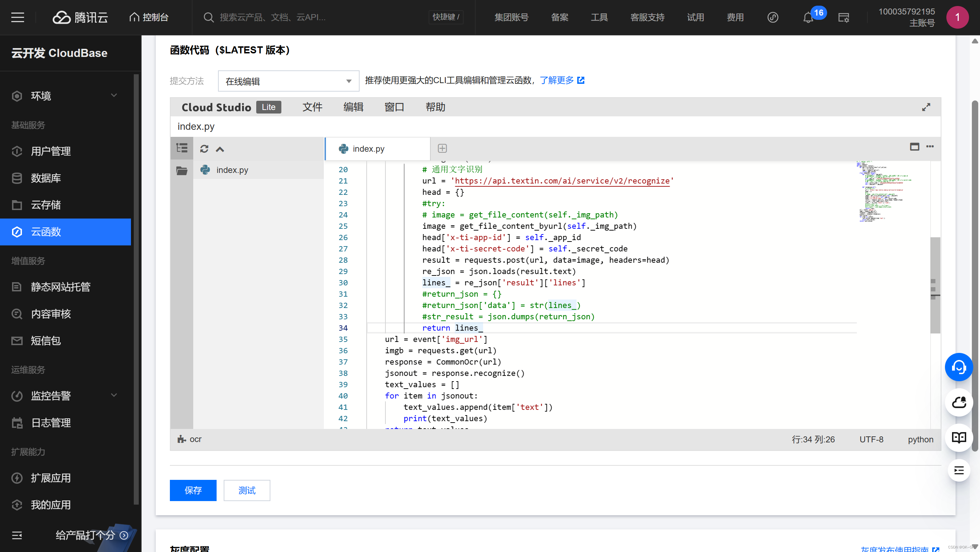Image resolution: width=980 pixels, height=552 pixels.
Task: Add new editor tab with plus icon
Action: click(x=442, y=148)
